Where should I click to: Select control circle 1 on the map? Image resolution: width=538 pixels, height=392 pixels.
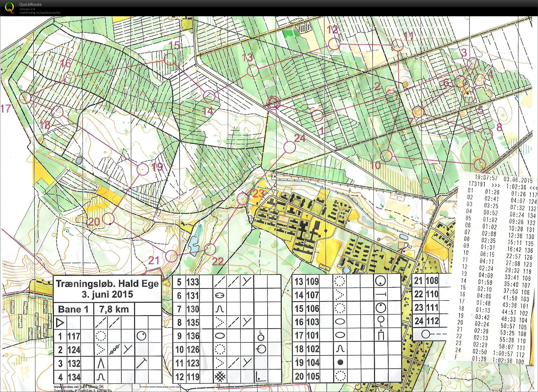click(x=317, y=115)
